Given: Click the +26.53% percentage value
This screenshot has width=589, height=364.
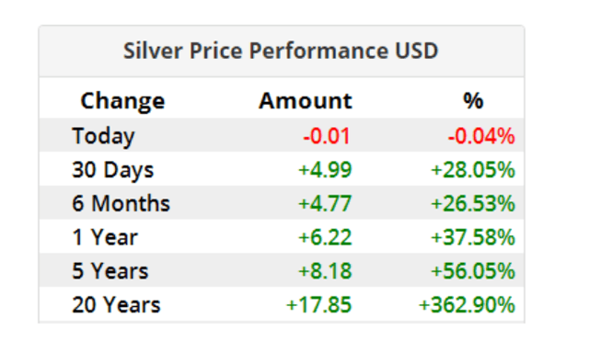Looking at the screenshot, I should click(x=473, y=203).
